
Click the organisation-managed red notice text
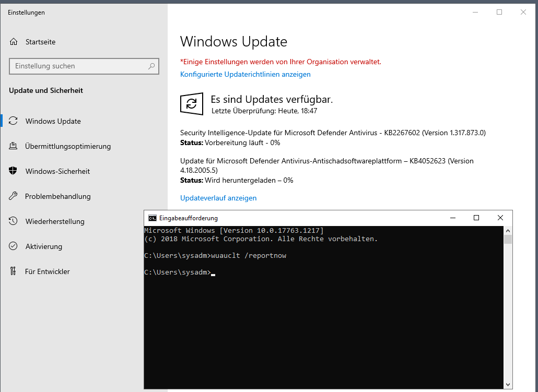(x=280, y=62)
